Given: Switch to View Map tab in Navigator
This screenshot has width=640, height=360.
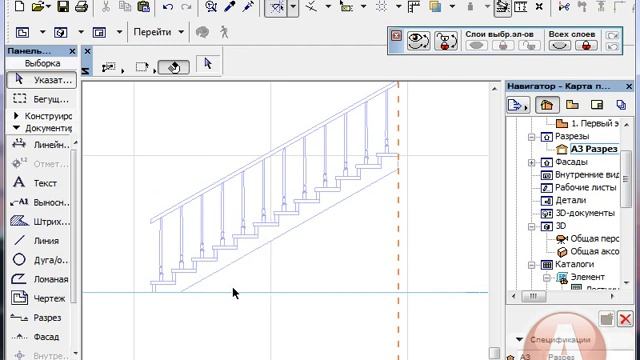Looking at the screenshot, I should [x=572, y=105].
